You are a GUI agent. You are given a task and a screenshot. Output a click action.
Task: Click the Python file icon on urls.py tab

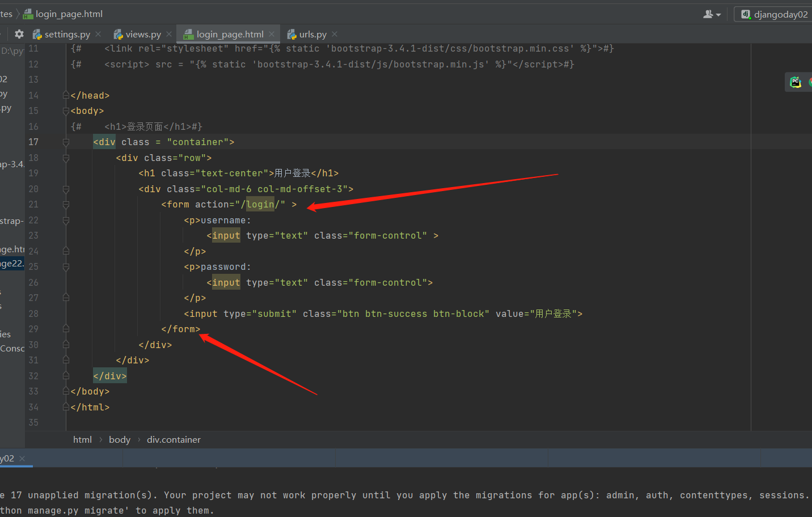click(292, 35)
